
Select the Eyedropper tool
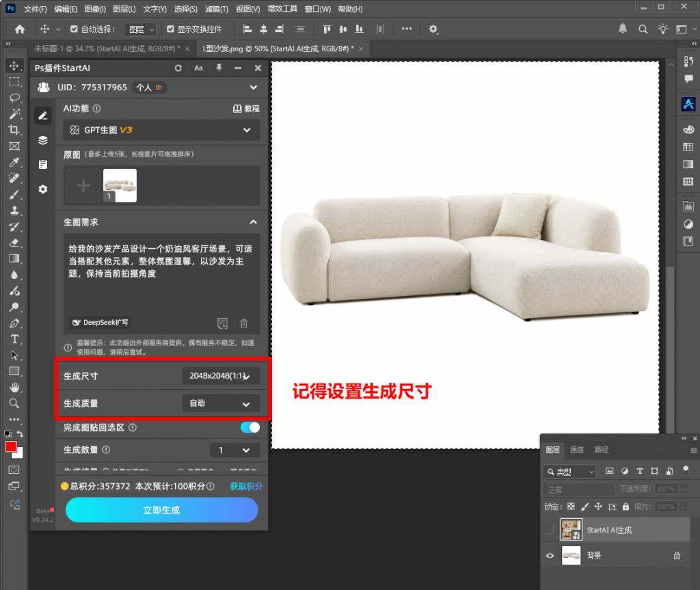click(x=14, y=162)
